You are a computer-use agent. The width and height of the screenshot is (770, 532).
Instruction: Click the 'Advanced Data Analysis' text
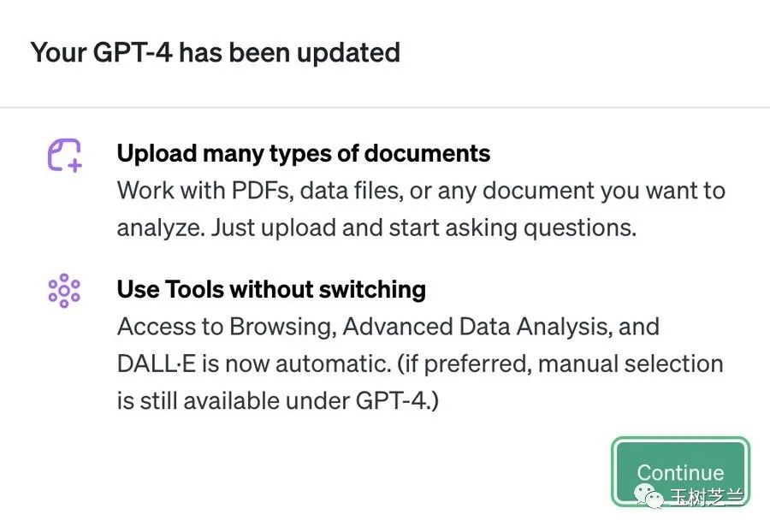point(477,327)
